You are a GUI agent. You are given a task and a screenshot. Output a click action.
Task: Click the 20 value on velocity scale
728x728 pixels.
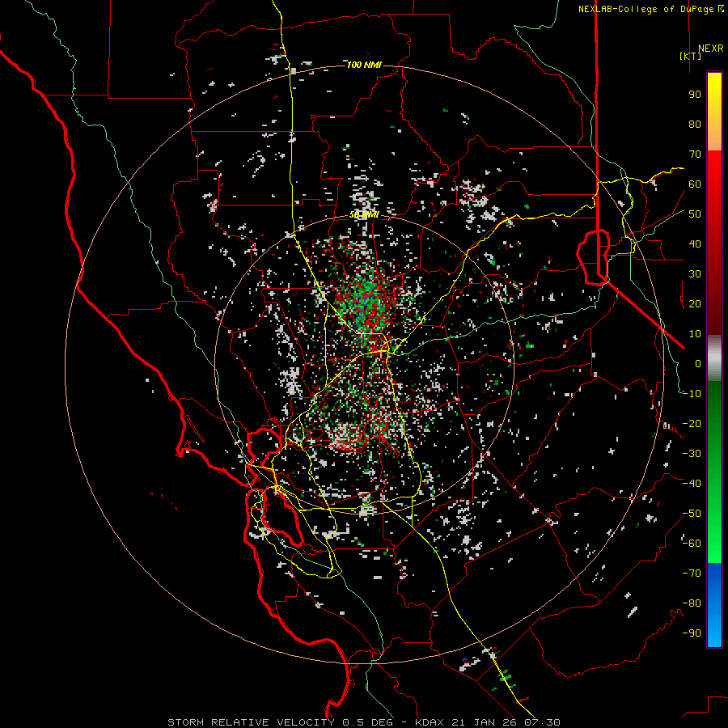point(695,304)
